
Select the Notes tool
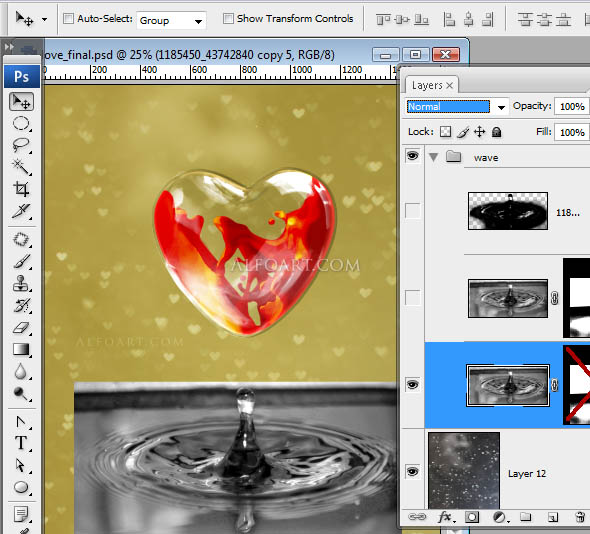coord(21,514)
